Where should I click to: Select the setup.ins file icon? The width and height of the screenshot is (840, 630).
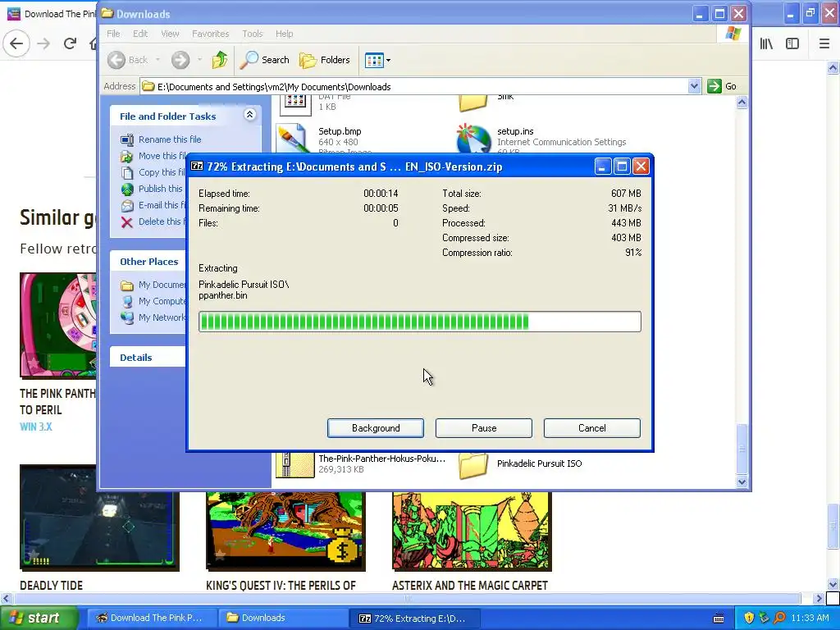(x=473, y=138)
